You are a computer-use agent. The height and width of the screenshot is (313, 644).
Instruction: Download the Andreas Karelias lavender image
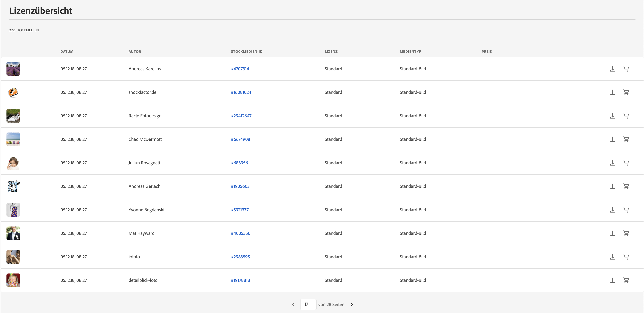coord(612,69)
